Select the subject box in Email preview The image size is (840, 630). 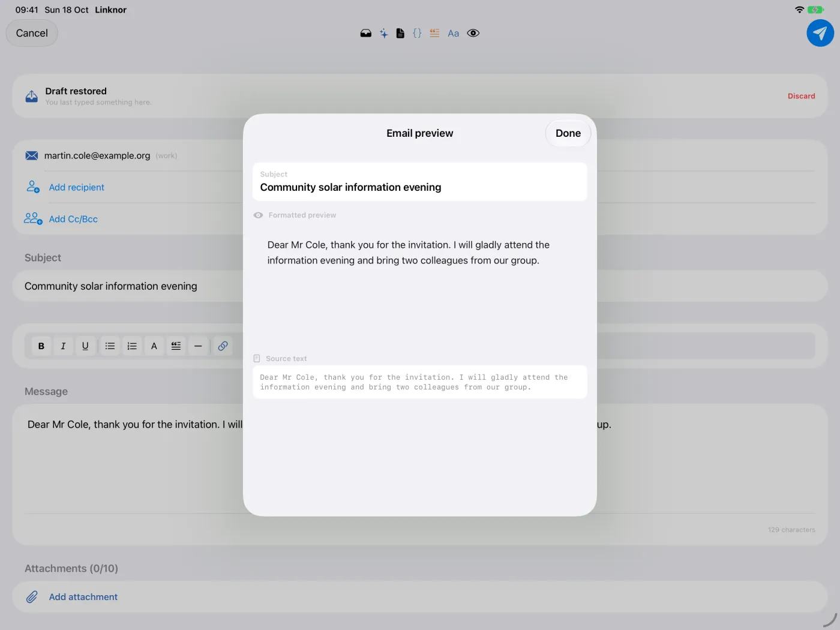(x=419, y=181)
